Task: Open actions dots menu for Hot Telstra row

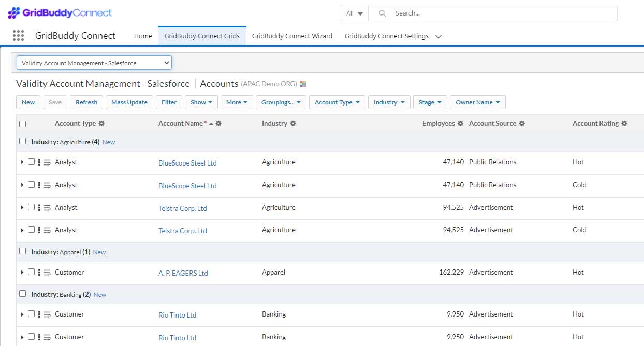Action: 39,208
